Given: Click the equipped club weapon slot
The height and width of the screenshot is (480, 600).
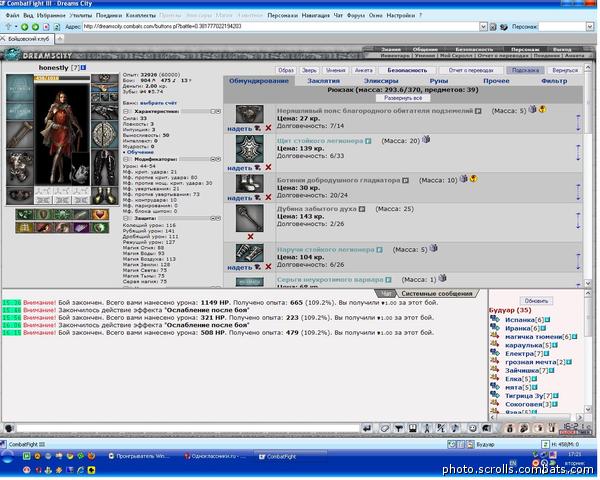Looking at the screenshot, I should point(20,135).
